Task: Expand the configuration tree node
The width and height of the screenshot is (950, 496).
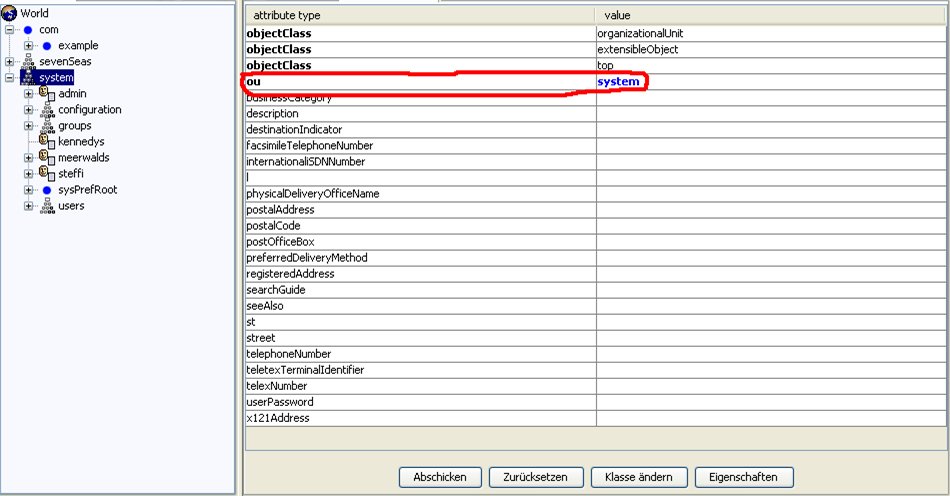Action: [x=28, y=110]
